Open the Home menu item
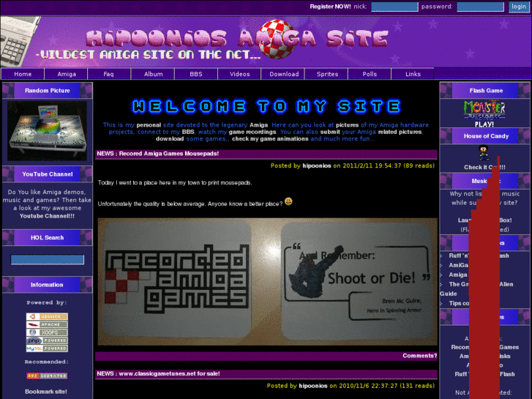Viewport: 532px width, 399px height. pyautogui.click(x=23, y=74)
